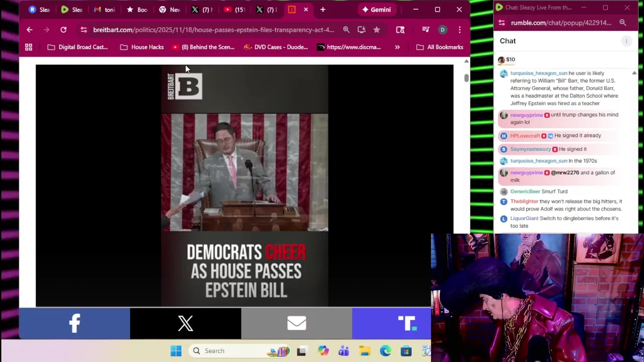Viewport: 644px width, 362px height.
Task: Switch to the first Rumble 'Slea' tab
Action: [39, 10]
